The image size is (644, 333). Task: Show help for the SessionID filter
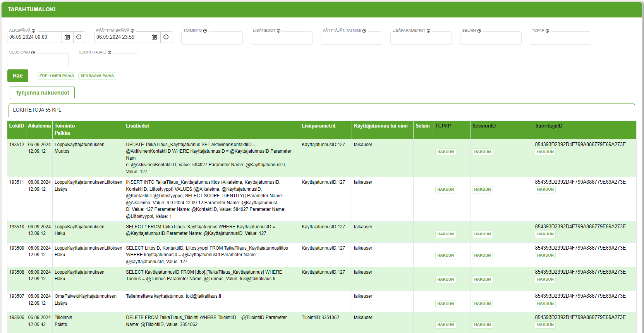(x=33, y=52)
